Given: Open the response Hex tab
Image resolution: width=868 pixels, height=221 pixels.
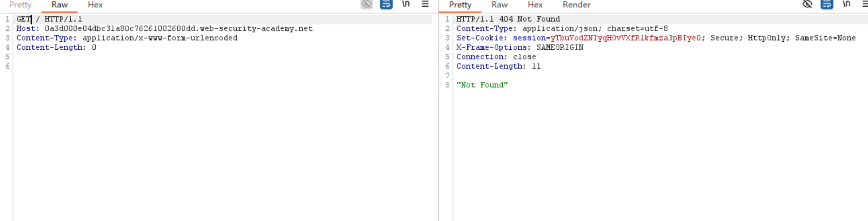Looking at the screenshot, I should point(535,5).
